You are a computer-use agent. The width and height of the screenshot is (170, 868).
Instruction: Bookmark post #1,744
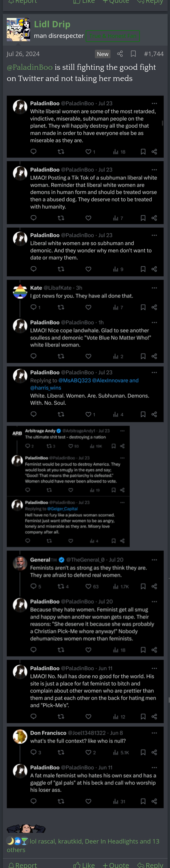133,54
